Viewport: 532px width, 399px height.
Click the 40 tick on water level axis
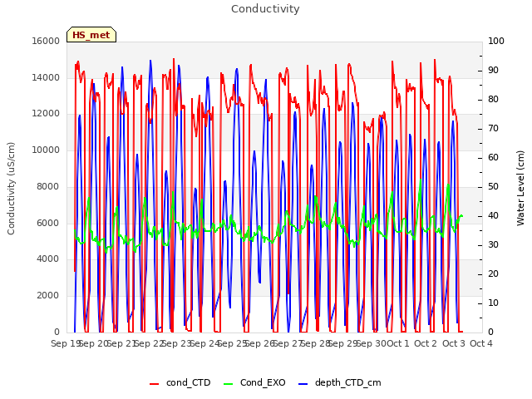(x=493, y=216)
